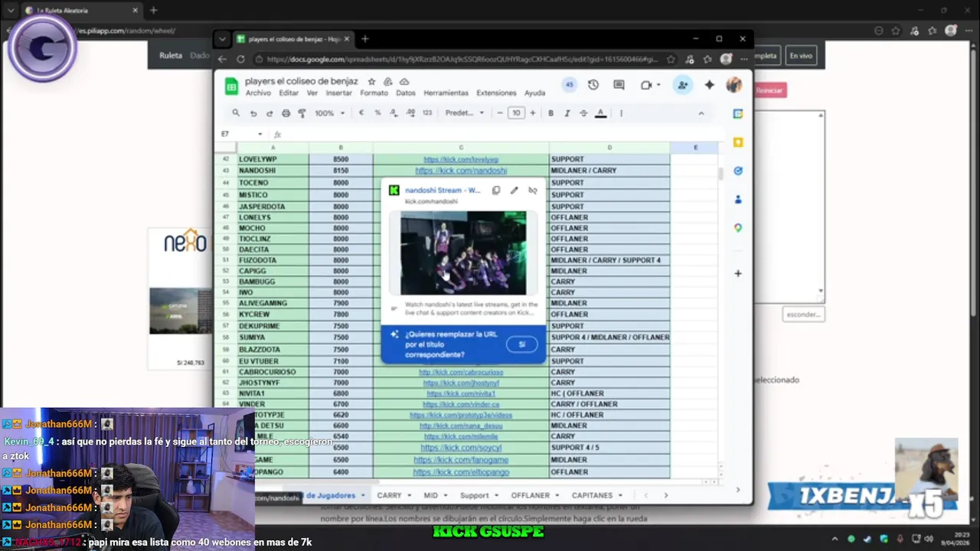This screenshot has width=980, height=551.
Task: Click the move document folder icon
Action: pos(388,82)
